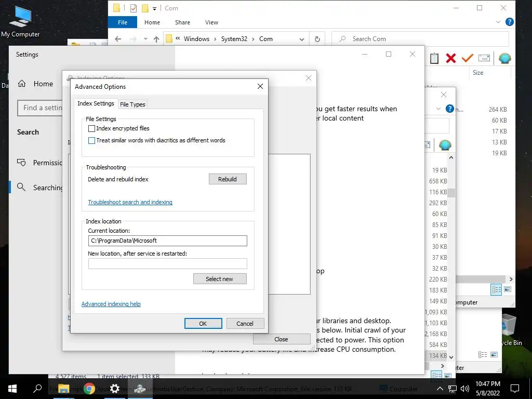
Task: Click OK in Advanced Options
Action: point(203,324)
